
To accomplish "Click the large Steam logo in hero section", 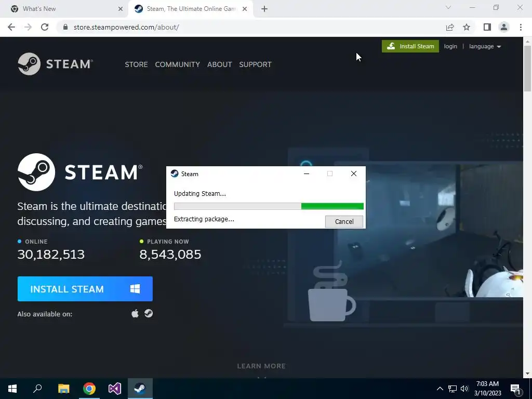I will [80, 172].
